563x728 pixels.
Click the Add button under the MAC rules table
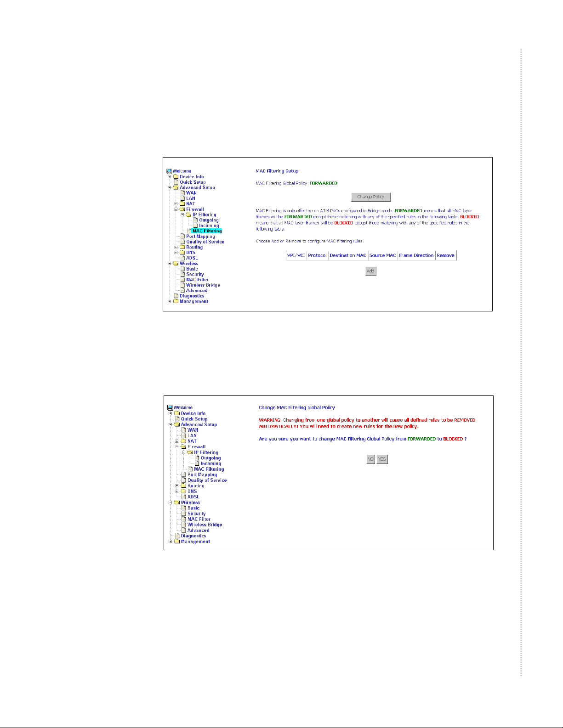pos(370,271)
